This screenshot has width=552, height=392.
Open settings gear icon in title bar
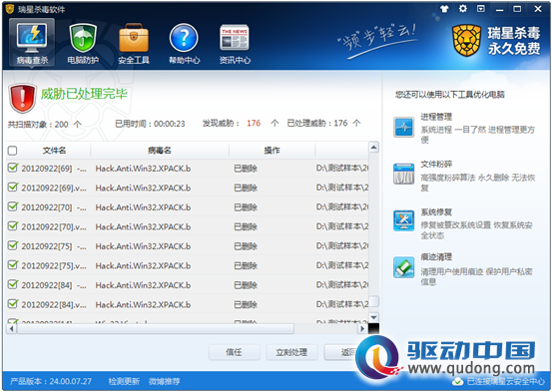click(x=463, y=9)
